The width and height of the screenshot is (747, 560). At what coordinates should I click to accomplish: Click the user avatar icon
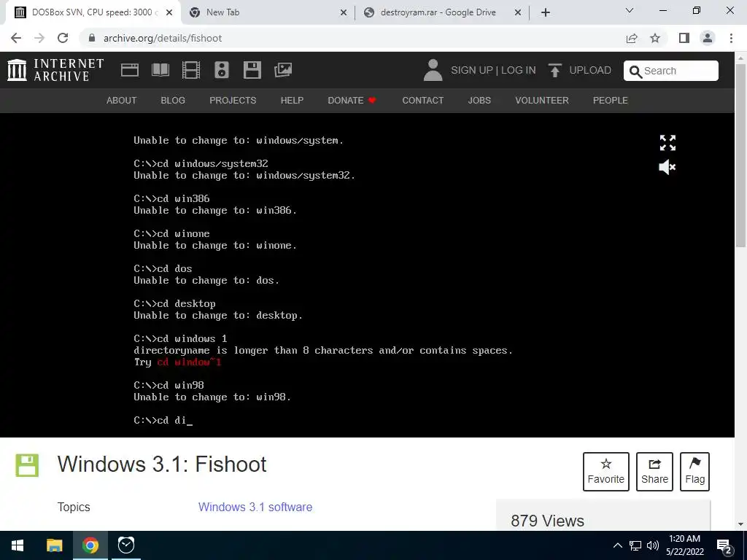point(433,70)
